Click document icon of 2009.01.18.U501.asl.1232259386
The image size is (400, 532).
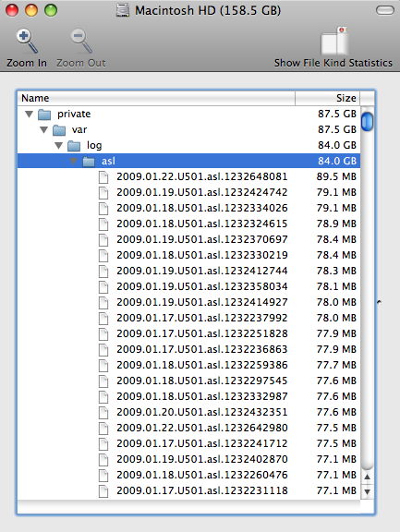[x=103, y=366]
